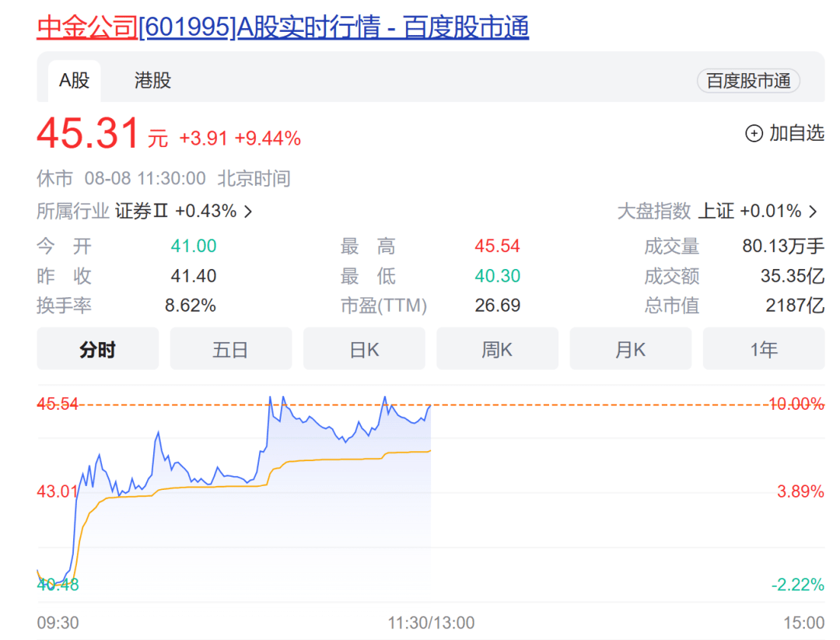Show the 1年 chart range
This screenshot has height=640, width=840.
(x=763, y=349)
